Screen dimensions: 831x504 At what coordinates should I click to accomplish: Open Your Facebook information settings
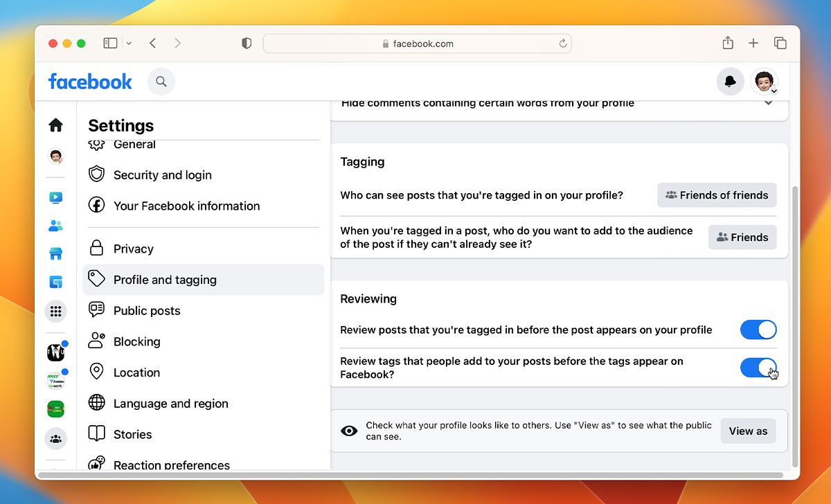point(203,206)
